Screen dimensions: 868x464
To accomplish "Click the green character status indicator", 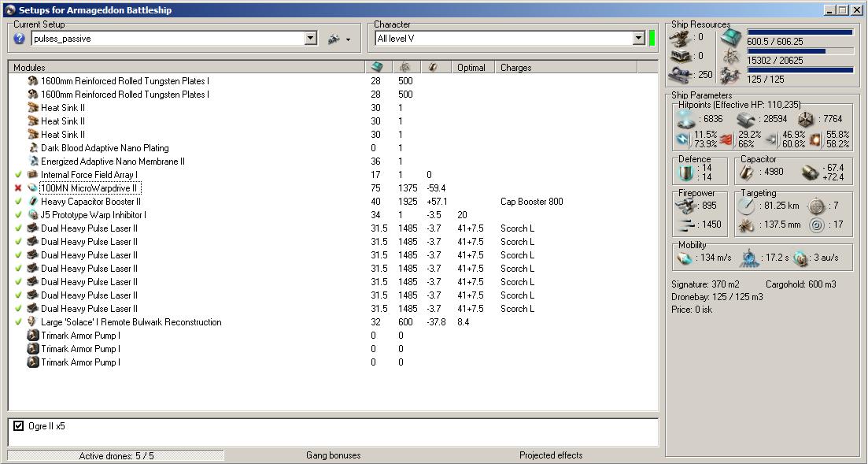I will [652, 39].
